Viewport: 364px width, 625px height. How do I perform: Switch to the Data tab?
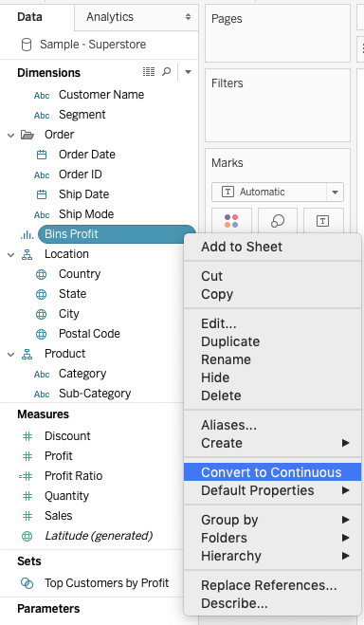click(30, 17)
